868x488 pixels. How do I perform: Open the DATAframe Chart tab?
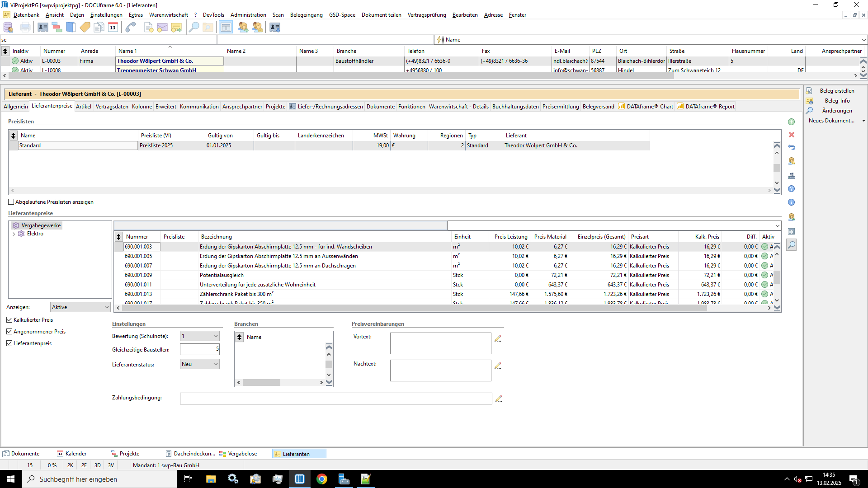(646, 107)
